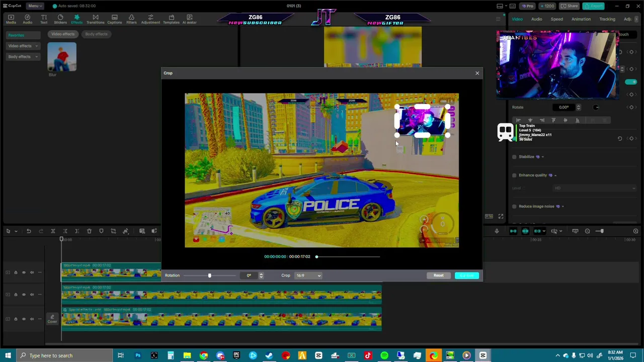Screen dimensions: 644x362
Task: Open the Captions panel icon
Action: click(114, 19)
